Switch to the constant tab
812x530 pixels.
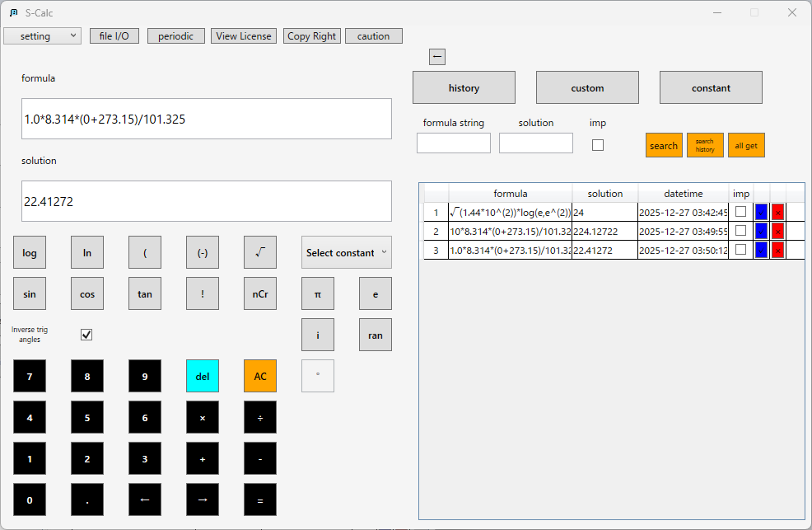711,87
